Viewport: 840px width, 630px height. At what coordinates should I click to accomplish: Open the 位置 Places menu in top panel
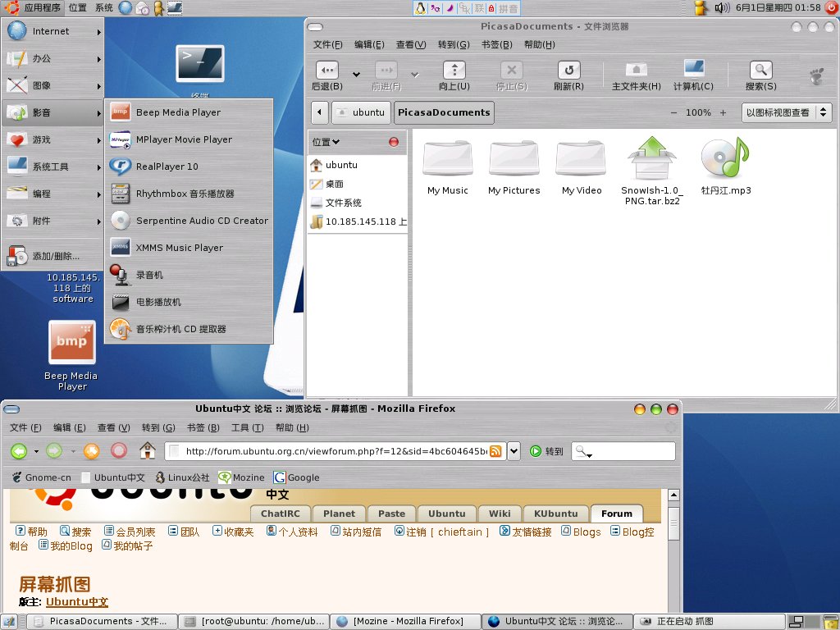coord(78,7)
